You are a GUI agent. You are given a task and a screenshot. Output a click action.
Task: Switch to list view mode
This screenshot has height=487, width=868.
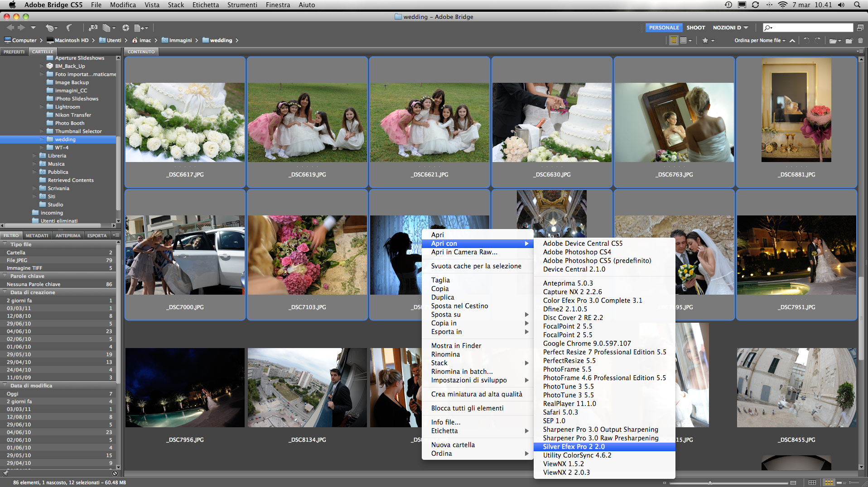click(x=854, y=482)
